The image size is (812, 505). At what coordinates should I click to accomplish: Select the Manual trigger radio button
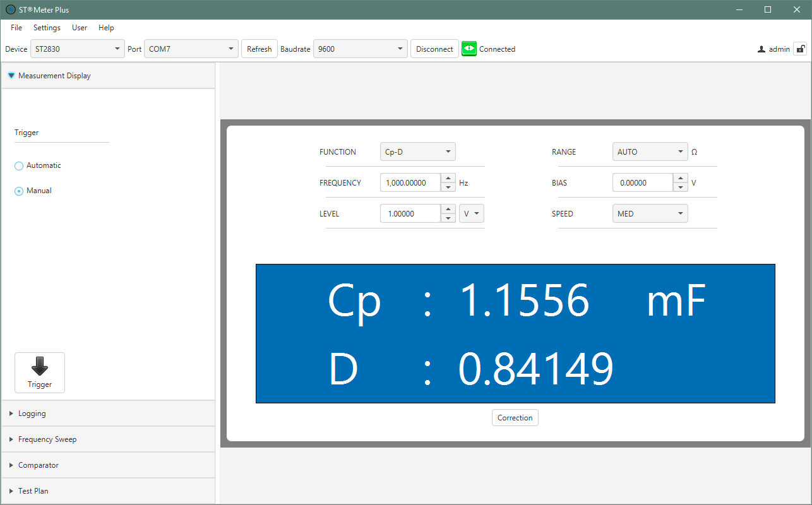(19, 191)
